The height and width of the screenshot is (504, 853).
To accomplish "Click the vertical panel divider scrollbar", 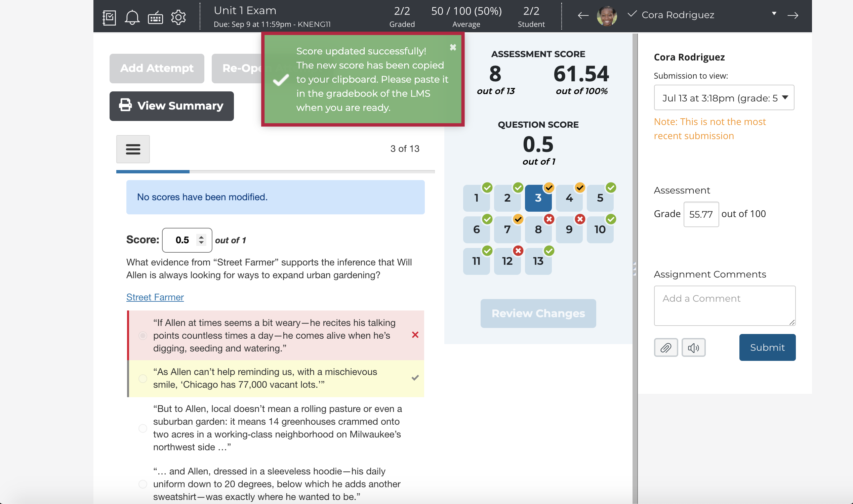I will click(635, 269).
